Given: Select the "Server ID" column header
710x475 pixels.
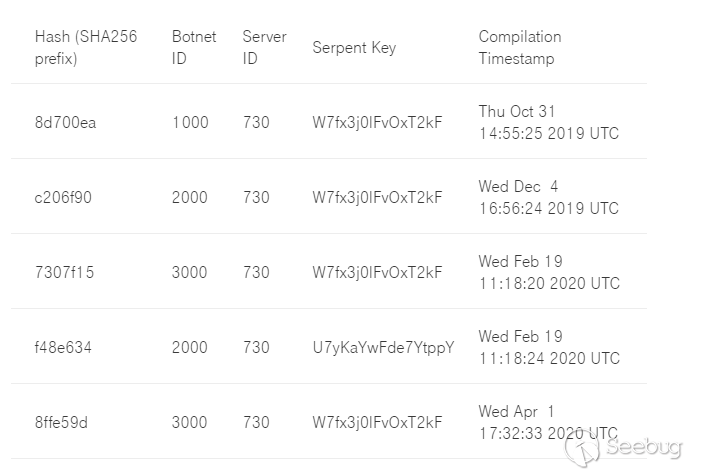Looking at the screenshot, I should pyautogui.click(x=264, y=47).
